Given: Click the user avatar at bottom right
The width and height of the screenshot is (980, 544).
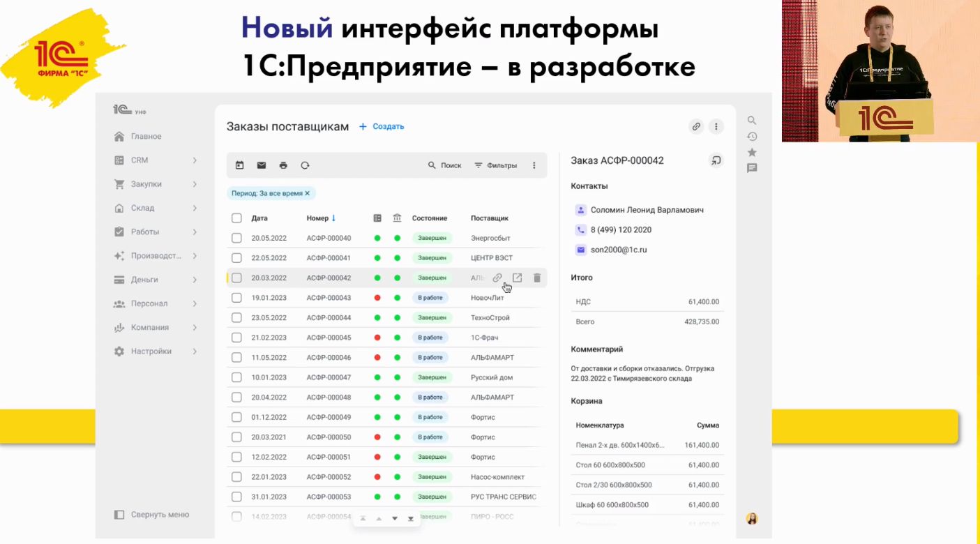Looking at the screenshot, I should click(x=752, y=518).
